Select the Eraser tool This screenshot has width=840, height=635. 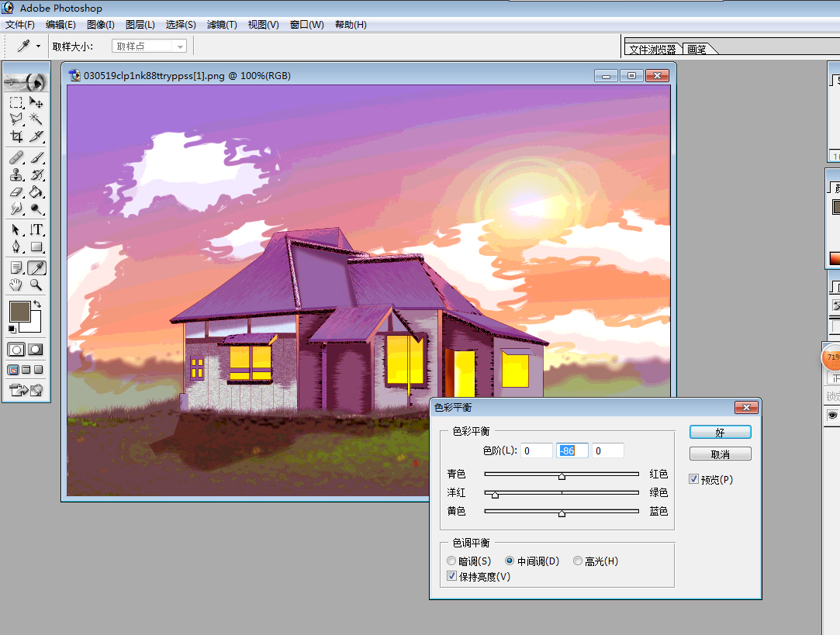pos(16,192)
